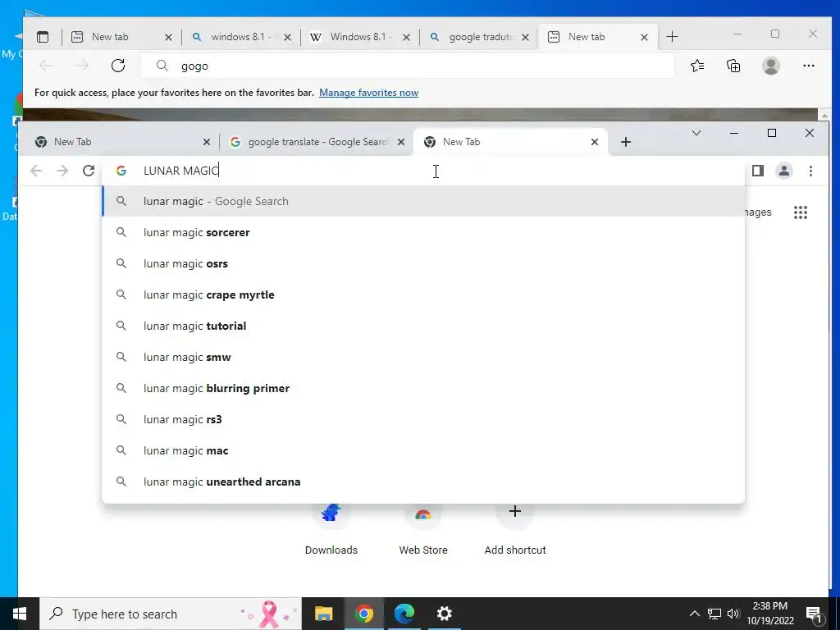Select suggestion 'lunar magic blurring primer'
This screenshot has width=840, height=630.
click(x=423, y=388)
